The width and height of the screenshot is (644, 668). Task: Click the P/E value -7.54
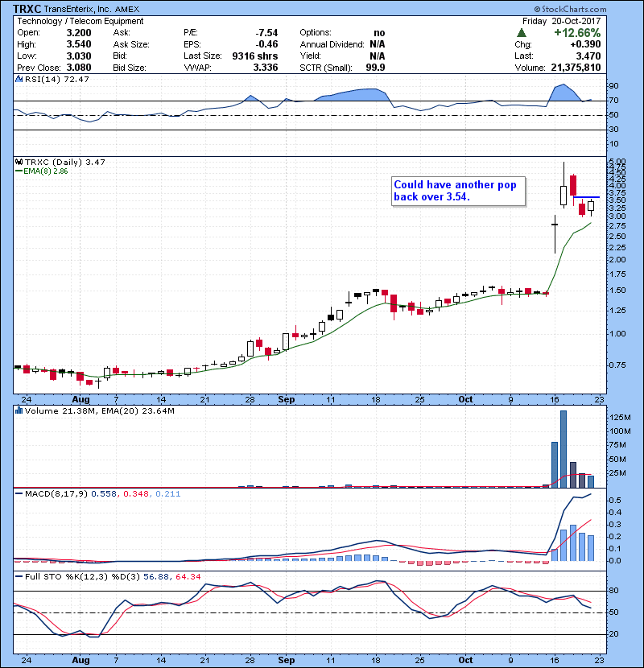pyautogui.click(x=266, y=33)
